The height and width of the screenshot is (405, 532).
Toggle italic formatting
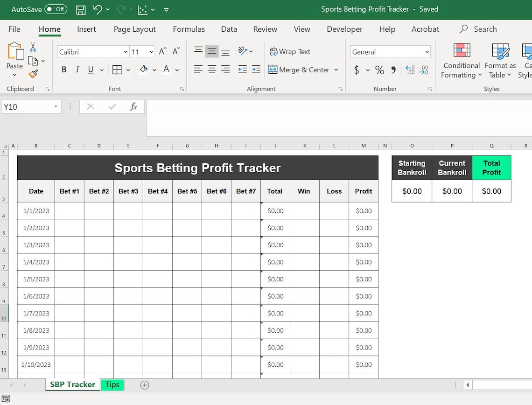click(77, 69)
